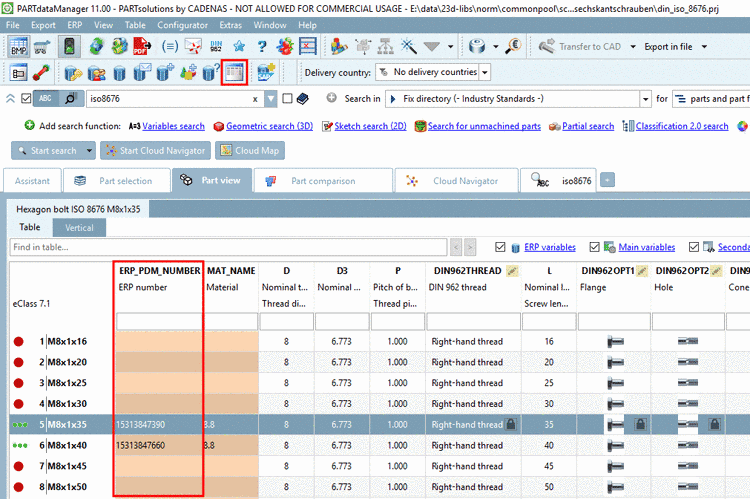Image resolution: width=750 pixels, height=499 pixels.
Task: Toggle the ERP variables checkbox
Action: point(501,247)
